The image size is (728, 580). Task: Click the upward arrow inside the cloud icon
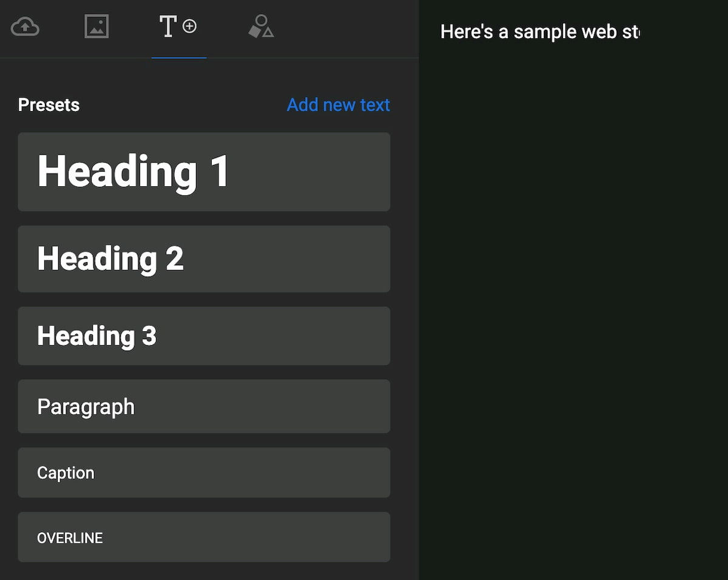25,27
